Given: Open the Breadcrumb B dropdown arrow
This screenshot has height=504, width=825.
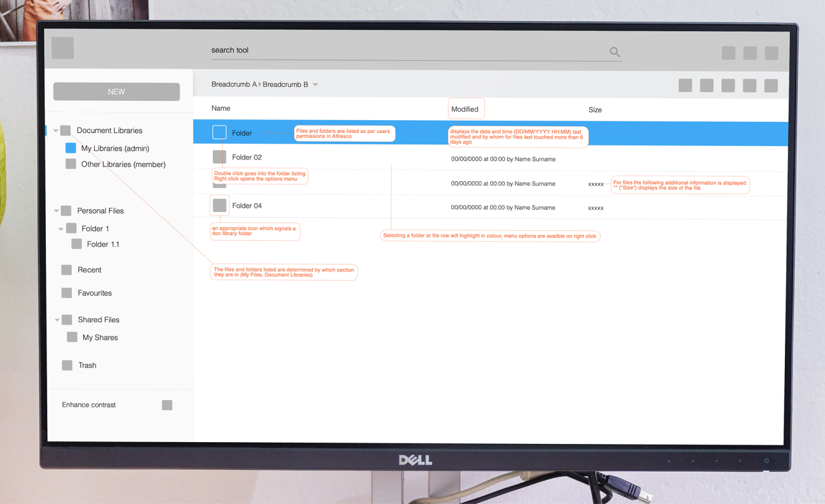Looking at the screenshot, I should (x=315, y=85).
